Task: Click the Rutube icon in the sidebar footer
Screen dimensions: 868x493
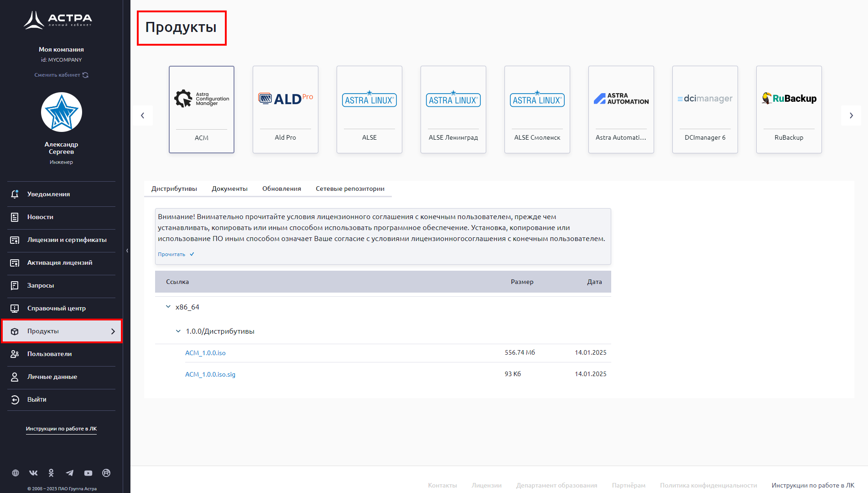Action: (x=106, y=473)
